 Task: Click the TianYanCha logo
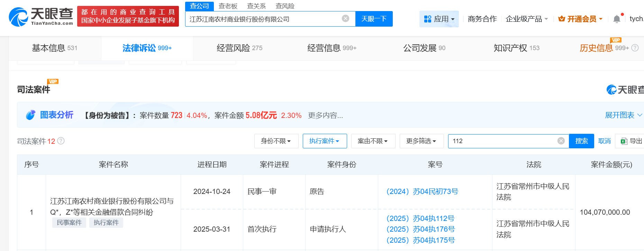tap(41, 17)
